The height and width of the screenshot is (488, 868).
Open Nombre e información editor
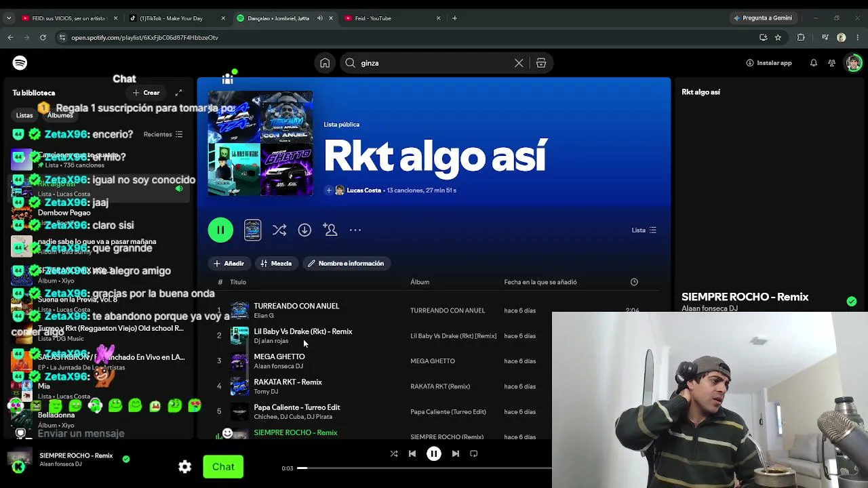tap(345, 264)
